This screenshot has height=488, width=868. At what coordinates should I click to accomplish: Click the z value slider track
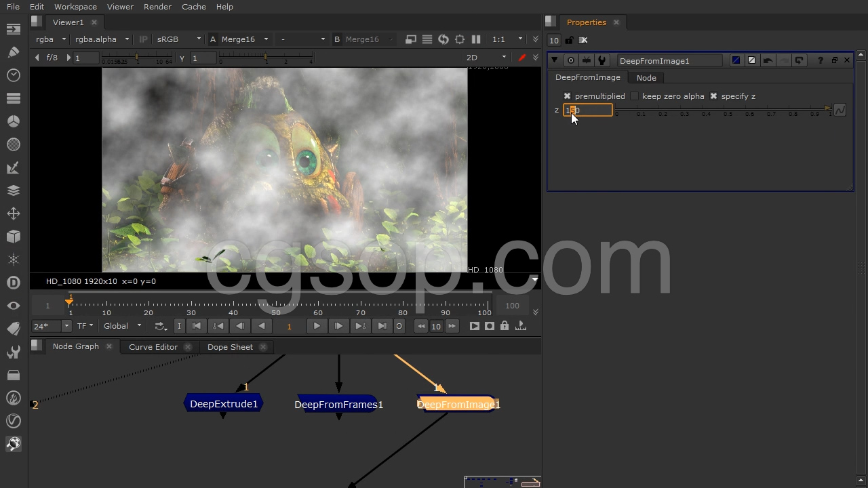coord(723,110)
